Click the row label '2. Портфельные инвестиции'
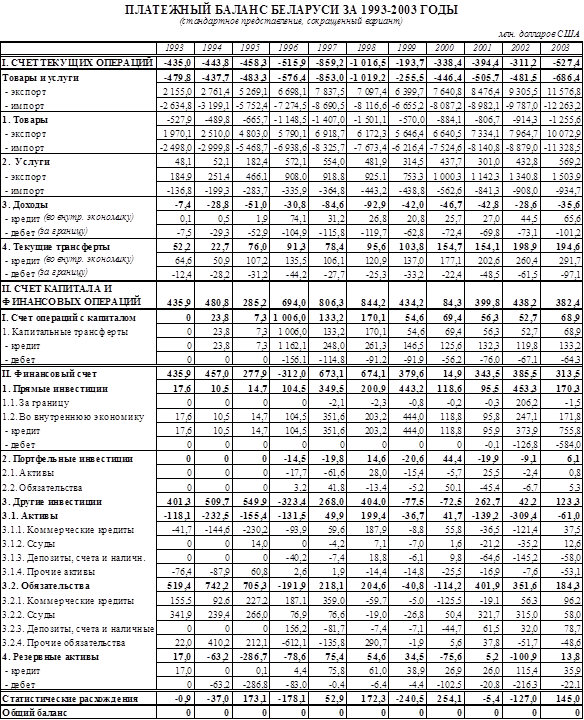 click(x=67, y=459)
